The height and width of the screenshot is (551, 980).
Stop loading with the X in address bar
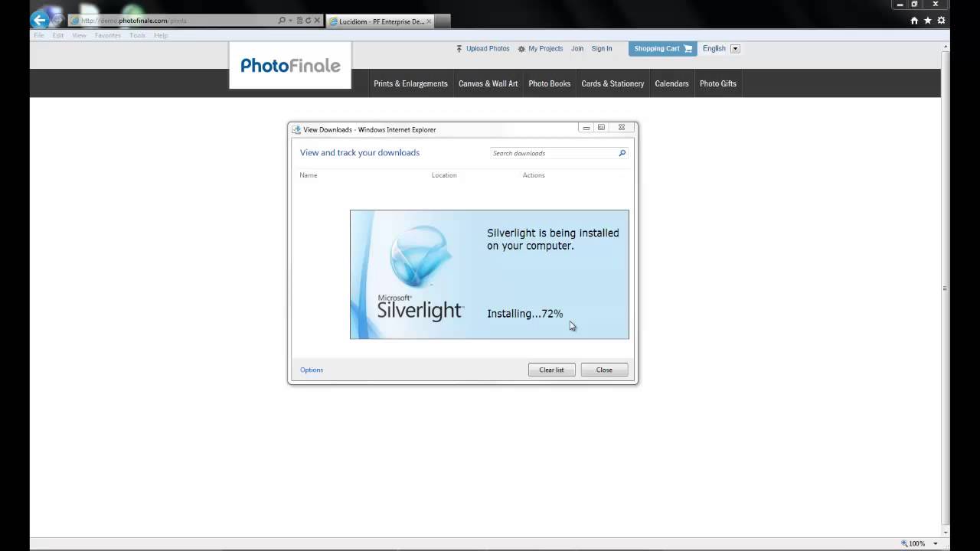[317, 21]
